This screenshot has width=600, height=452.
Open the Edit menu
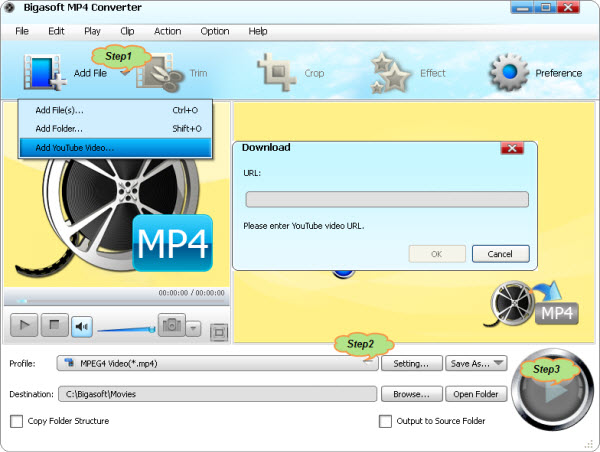click(x=56, y=31)
